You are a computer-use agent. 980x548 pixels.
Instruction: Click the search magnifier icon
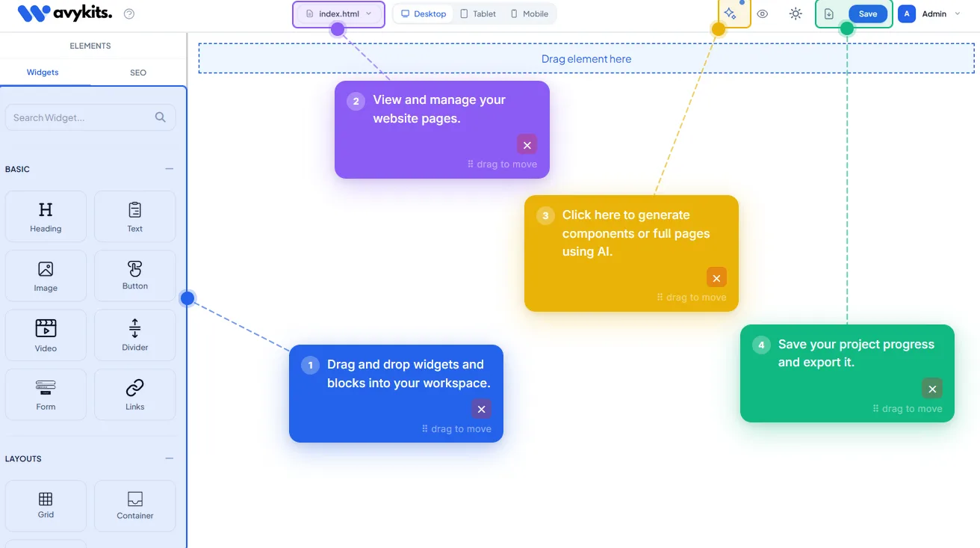pos(161,117)
